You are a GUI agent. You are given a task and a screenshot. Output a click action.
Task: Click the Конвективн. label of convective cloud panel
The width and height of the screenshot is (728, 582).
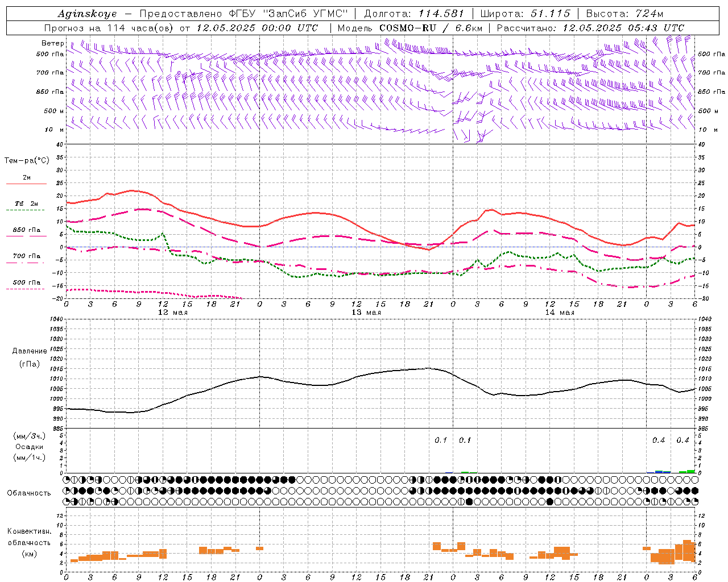pos(29,531)
